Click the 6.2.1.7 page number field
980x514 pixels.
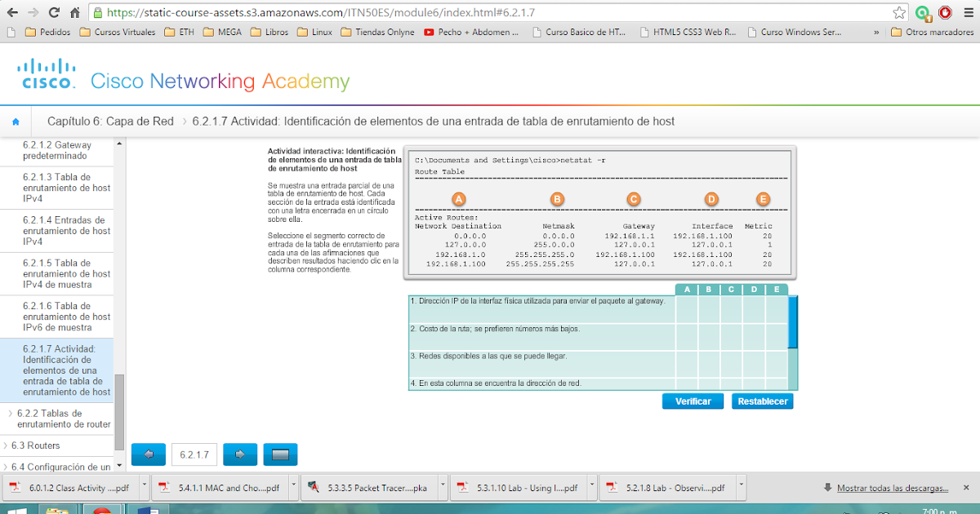(x=194, y=454)
